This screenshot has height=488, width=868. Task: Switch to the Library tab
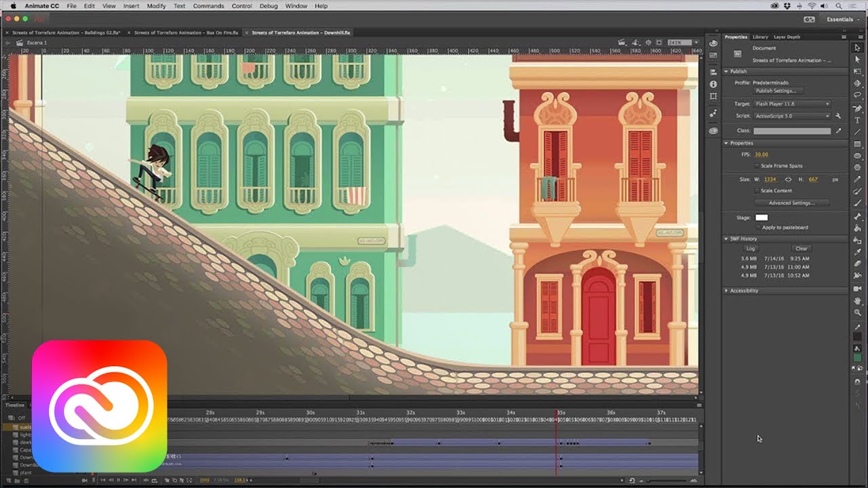click(760, 37)
